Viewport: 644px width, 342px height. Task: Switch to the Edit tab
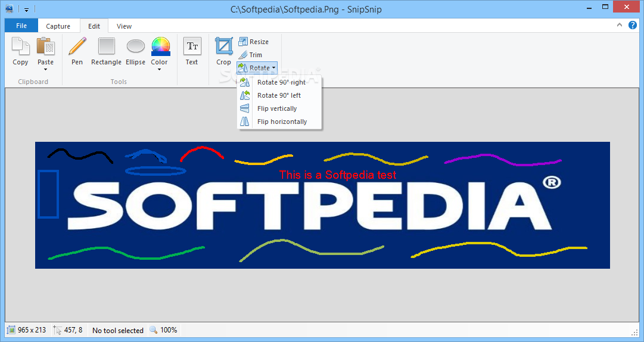[x=94, y=26]
